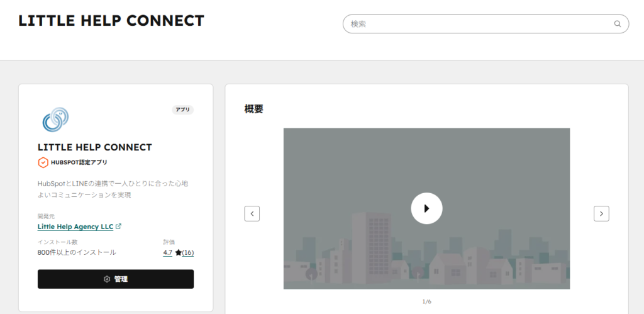Click the HUBSPOT認定アプリ label
Image resolution: width=644 pixels, height=314 pixels.
click(79, 162)
